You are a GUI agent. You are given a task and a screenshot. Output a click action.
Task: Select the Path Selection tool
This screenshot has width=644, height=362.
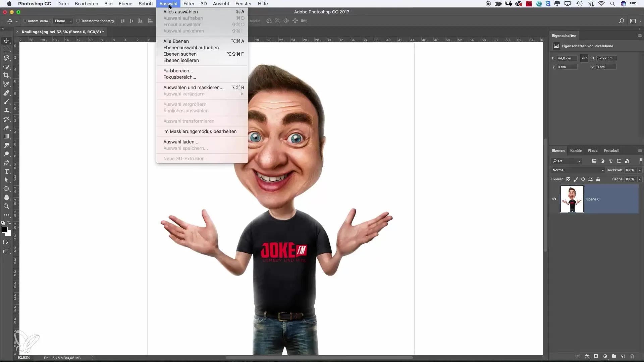[x=6, y=180]
